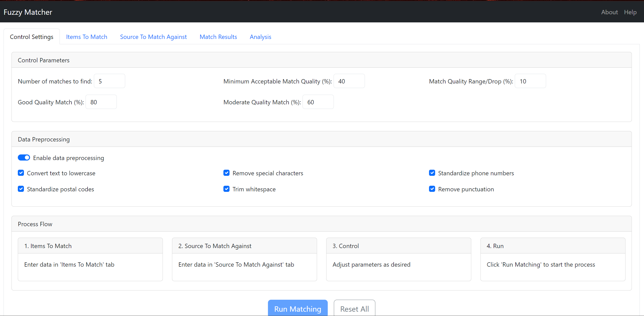Switch to the Items To Match tab
This screenshot has height=316, width=644.
pos(86,37)
